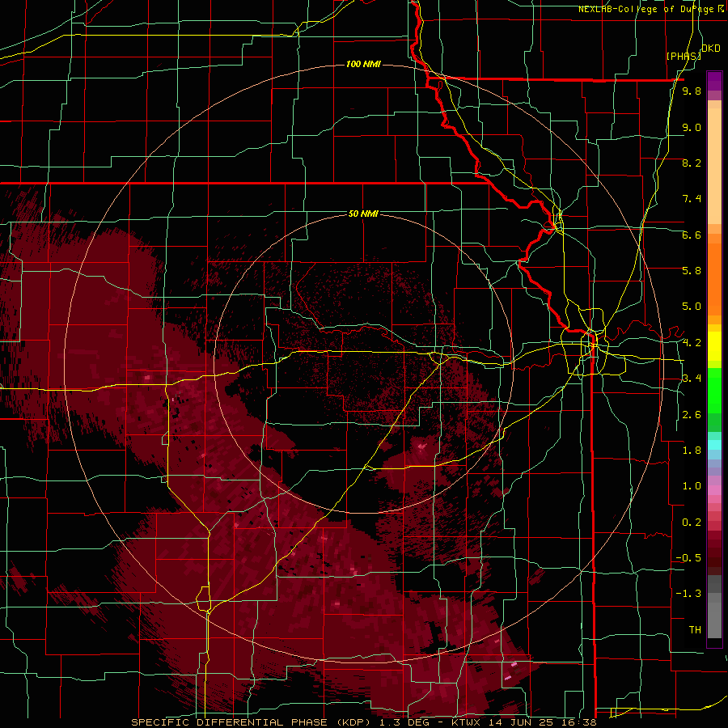Click the 8.2 scale value
Image resolution: width=728 pixels, height=728 pixels.
[x=692, y=163]
